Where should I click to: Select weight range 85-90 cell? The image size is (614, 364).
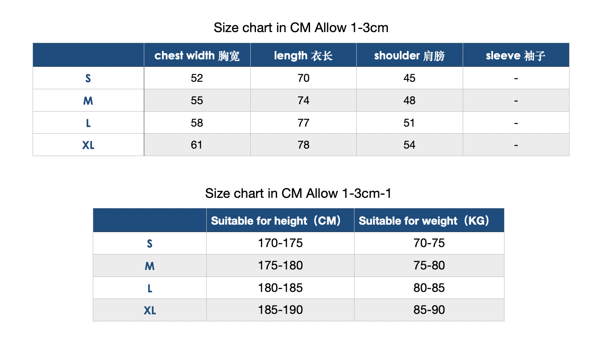(x=429, y=310)
